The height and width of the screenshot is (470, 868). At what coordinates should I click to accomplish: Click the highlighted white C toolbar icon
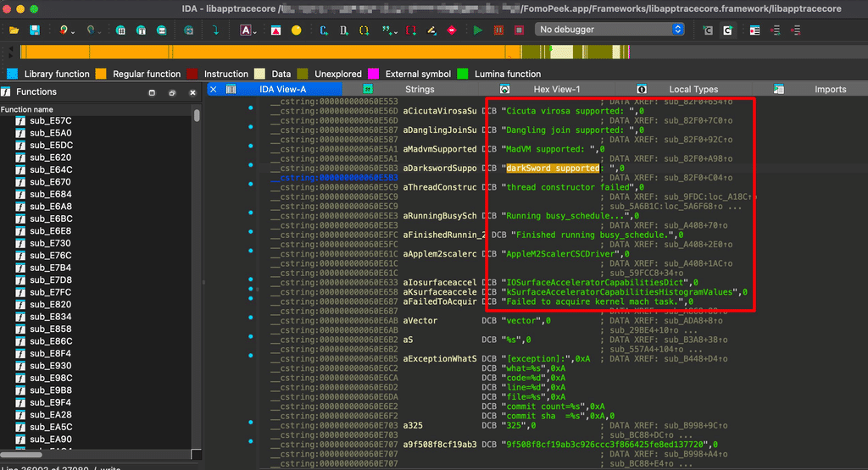click(x=727, y=30)
